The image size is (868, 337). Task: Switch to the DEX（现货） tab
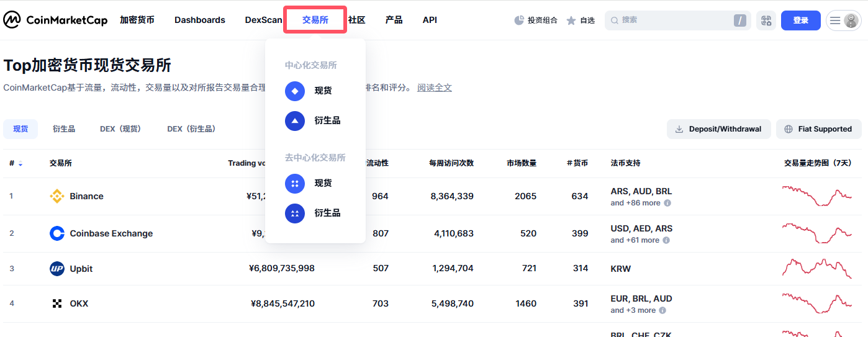[120, 129]
